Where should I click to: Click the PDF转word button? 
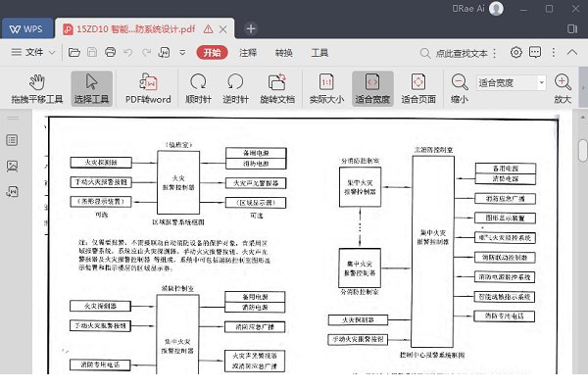[148, 89]
